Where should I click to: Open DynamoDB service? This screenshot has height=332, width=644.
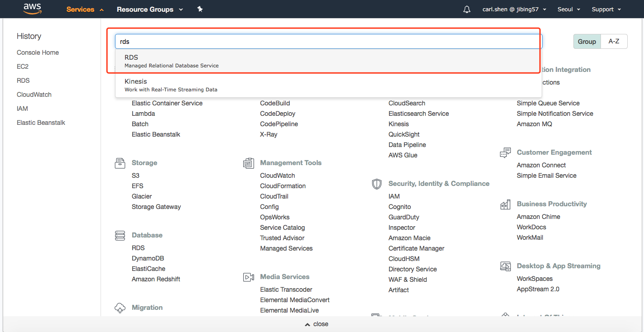(x=148, y=258)
